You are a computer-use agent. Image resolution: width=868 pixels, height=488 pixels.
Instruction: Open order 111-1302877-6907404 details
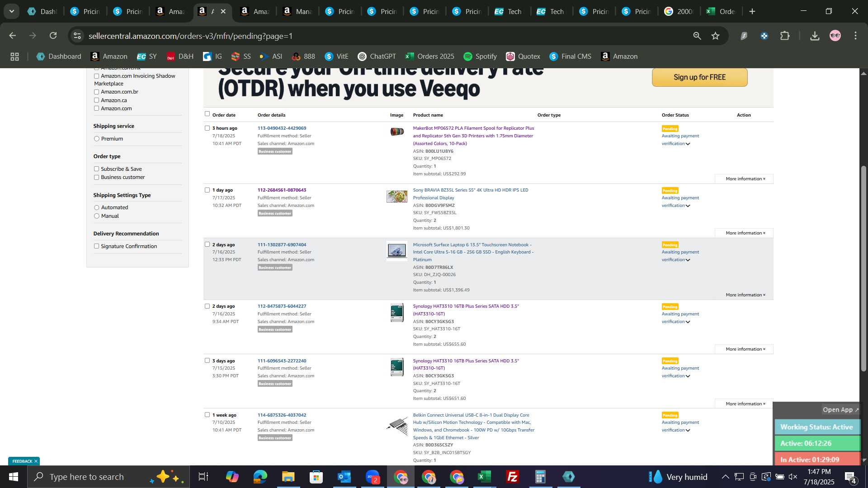point(282,245)
